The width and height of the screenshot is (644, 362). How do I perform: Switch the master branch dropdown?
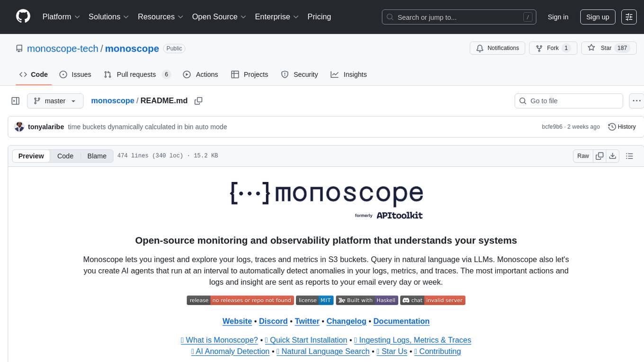point(55,101)
